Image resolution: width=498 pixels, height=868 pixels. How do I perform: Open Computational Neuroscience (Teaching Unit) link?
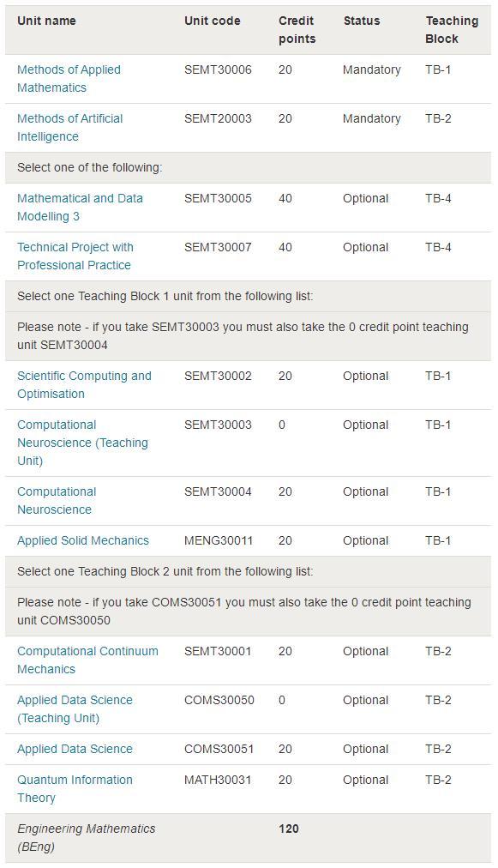tap(82, 443)
